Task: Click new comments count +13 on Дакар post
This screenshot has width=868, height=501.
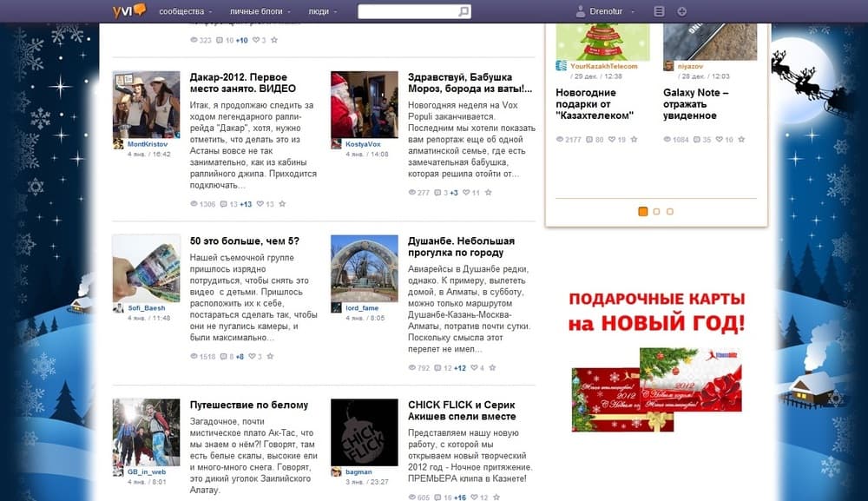Action: point(246,204)
